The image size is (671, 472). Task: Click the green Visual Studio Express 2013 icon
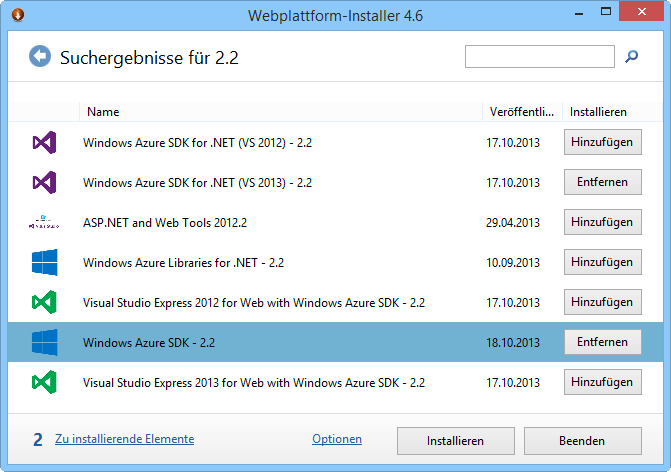pos(44,382)
